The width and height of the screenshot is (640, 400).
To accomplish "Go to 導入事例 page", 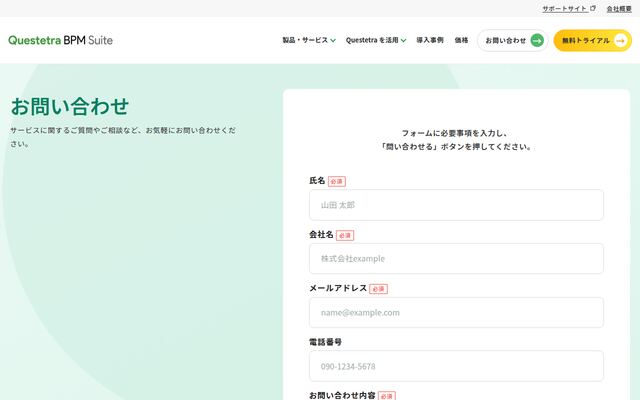I will click(x=430, y=40).
